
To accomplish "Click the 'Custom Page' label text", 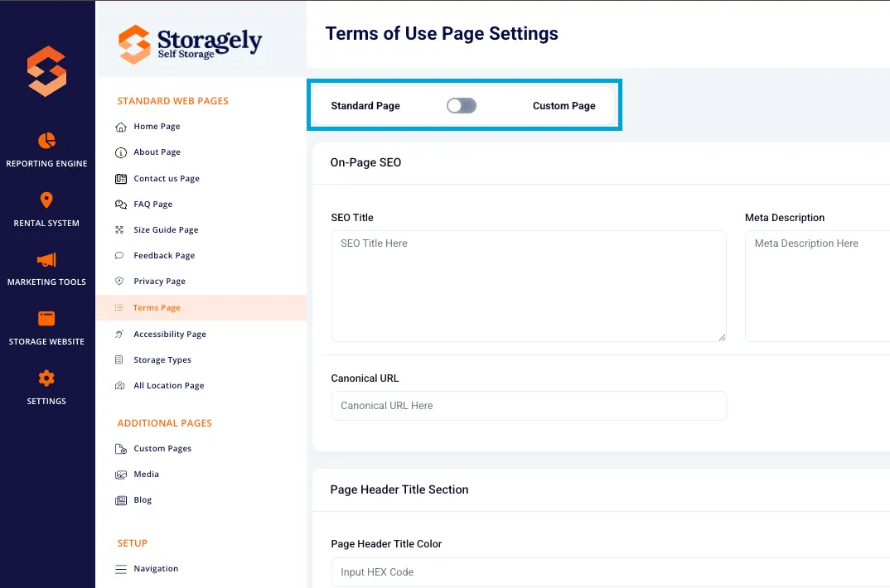I will 564,105.
